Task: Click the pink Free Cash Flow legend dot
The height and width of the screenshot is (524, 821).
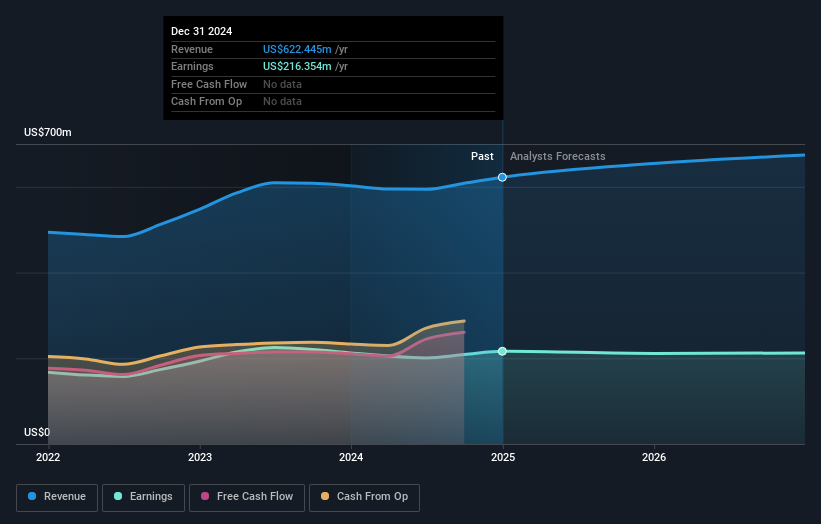Action: pyautogui.click(x=205, y=496)
